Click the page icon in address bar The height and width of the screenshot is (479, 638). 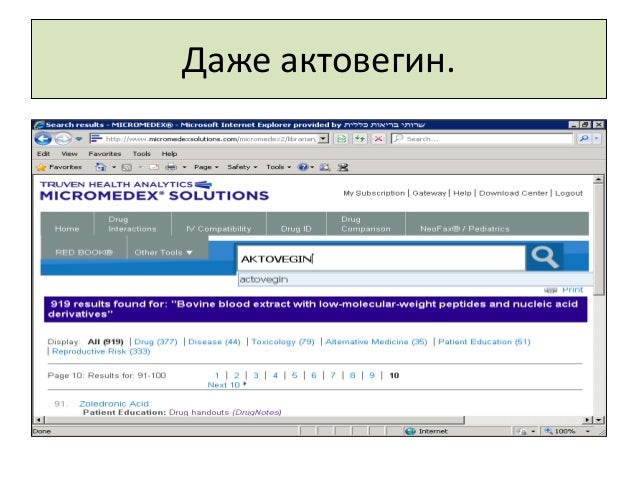click(96, 138)
